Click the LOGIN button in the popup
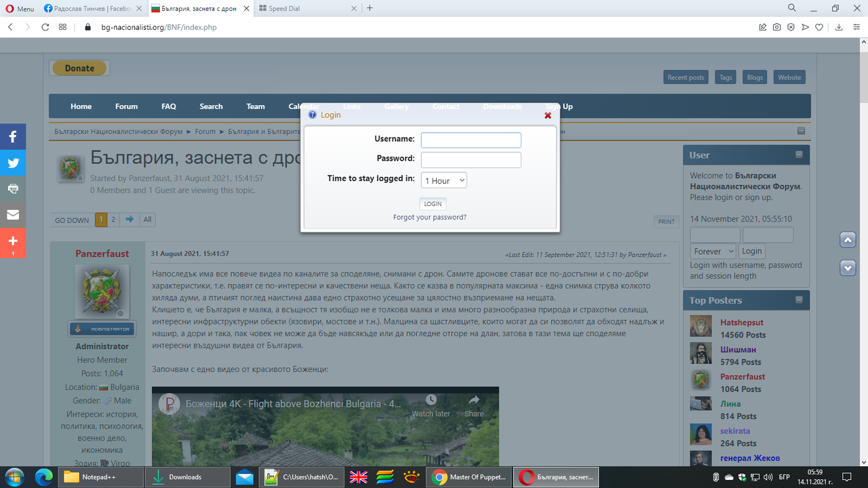 coord(433,203)
